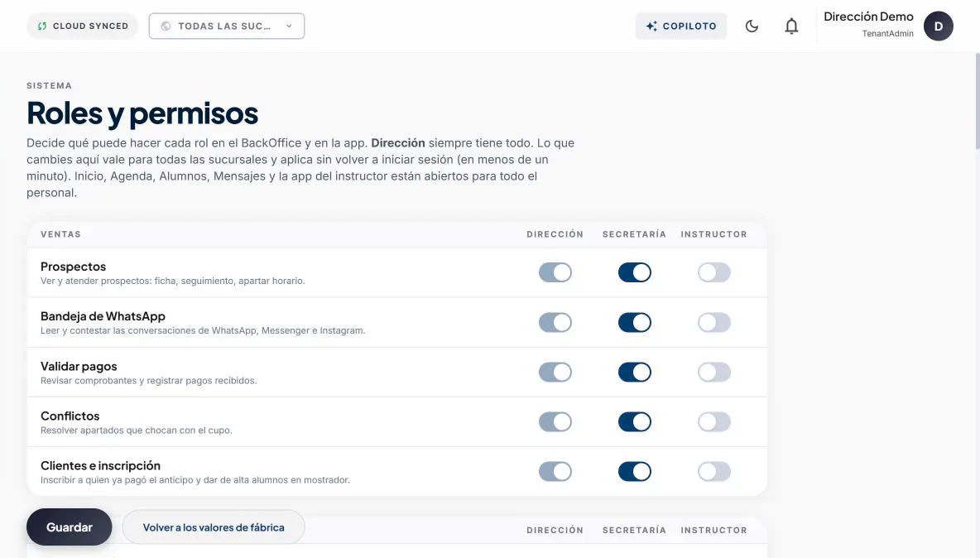Enable Prospectos for Instructor

[713, 272]
